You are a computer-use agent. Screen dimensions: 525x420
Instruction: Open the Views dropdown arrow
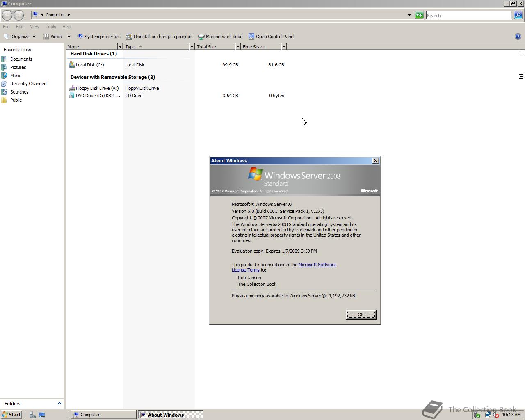click(x=69, y=37)
